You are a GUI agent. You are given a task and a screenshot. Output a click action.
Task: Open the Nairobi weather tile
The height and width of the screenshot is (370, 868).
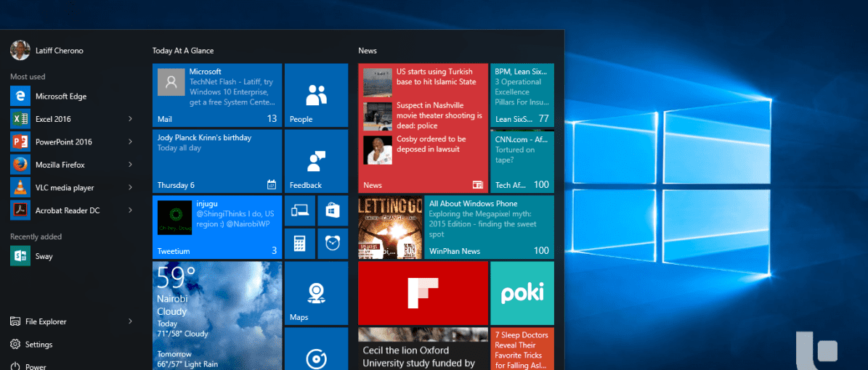[x=217, y=316]
